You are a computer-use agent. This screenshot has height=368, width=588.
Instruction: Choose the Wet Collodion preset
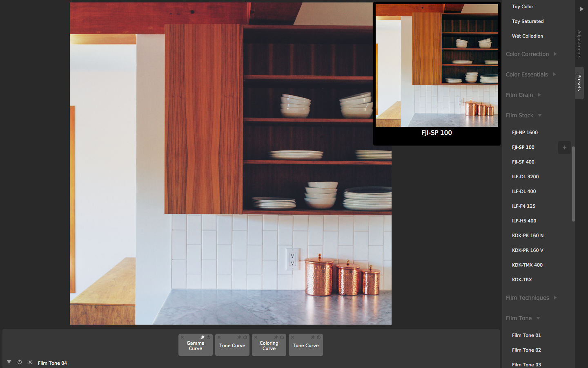[x=527, y=36]
